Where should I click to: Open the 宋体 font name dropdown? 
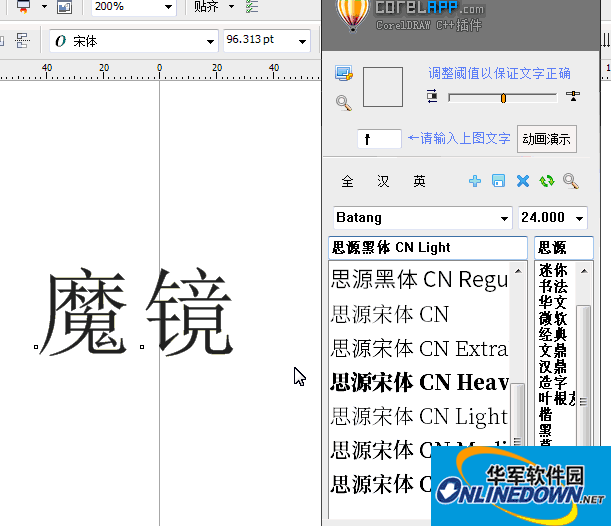210,42
